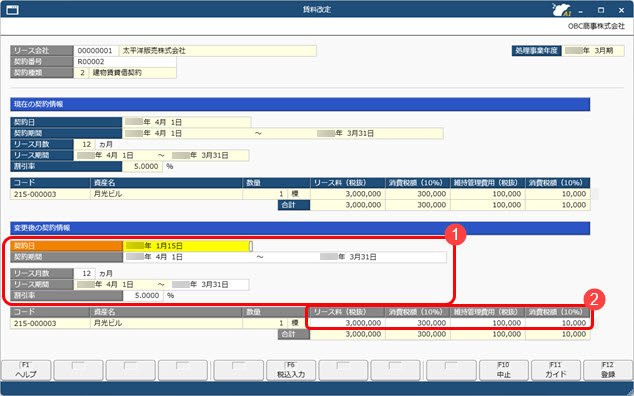Click the current リース料 cell 3,000,000 in the 月光ビル row
This screenshot has height=396, width=634.
click(x=347, y=194)
